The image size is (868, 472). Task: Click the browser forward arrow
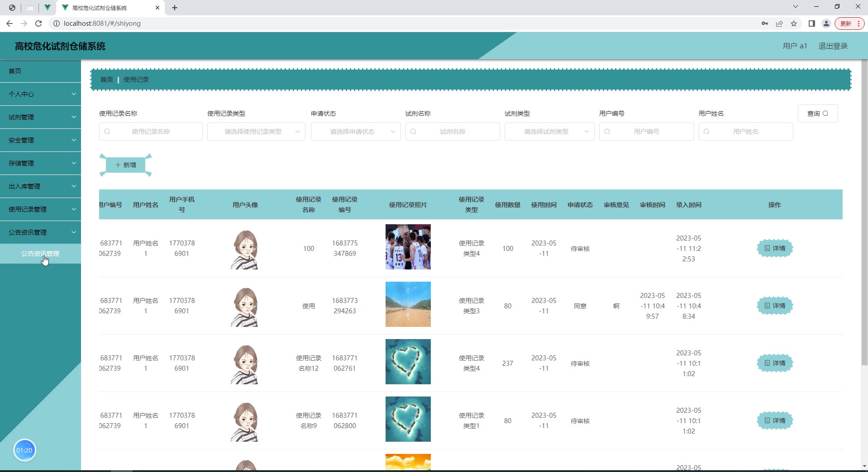24,24
